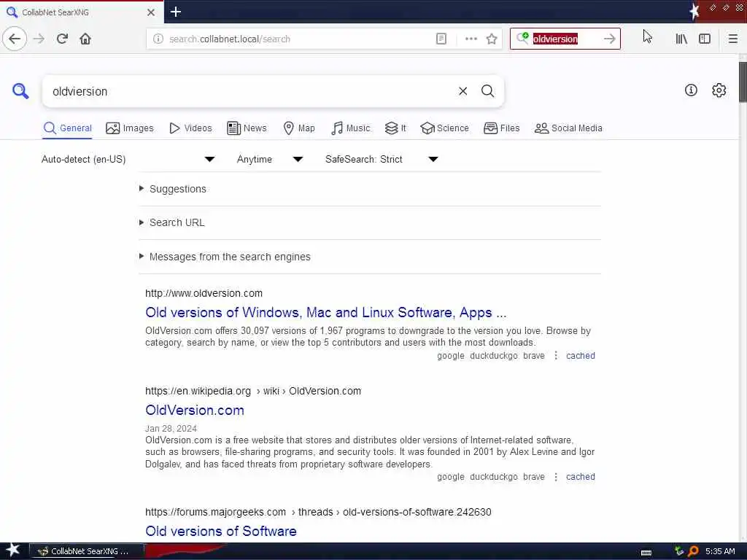
Task: Click the forward navigation arrow
Action: pyautogui.click(x=39, y=39)
